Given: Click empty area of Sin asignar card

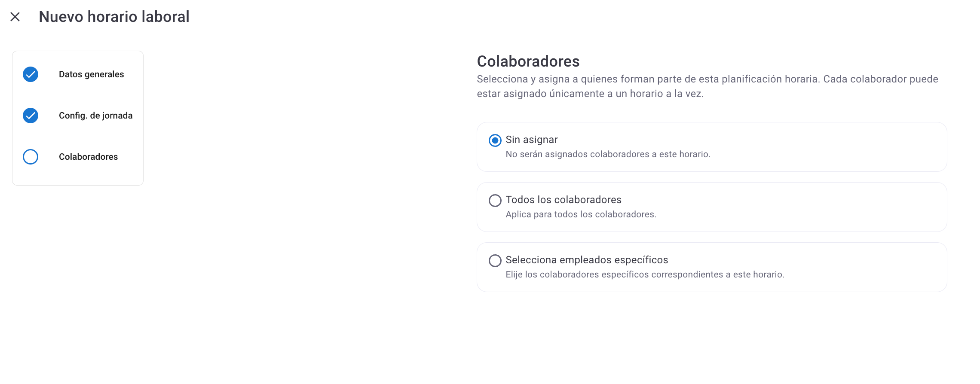Looking at the screenshot, I should 830,147.
